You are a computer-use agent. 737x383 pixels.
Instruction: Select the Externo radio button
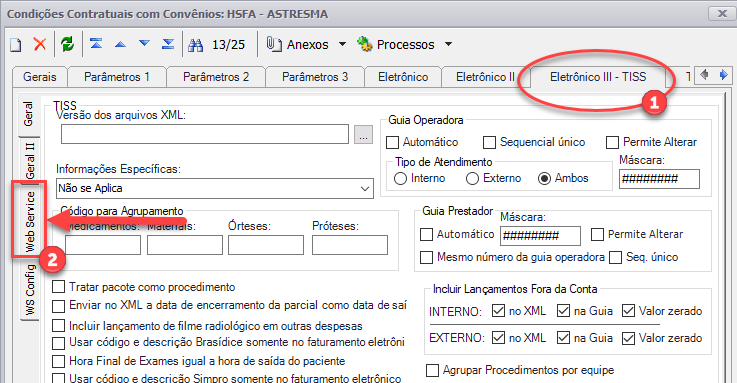click(472, 179)
